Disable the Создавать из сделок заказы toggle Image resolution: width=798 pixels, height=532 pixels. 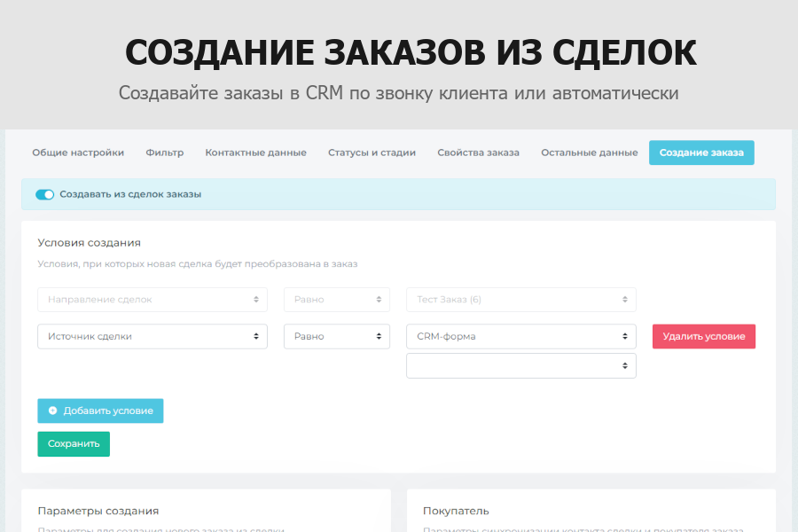(44, 194)
